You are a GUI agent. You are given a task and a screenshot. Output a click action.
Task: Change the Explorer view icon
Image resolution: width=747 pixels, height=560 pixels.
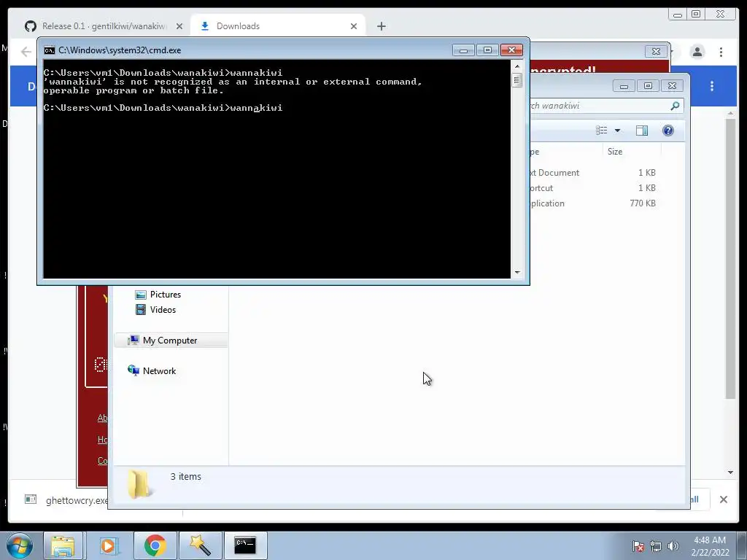coord(602,131)
